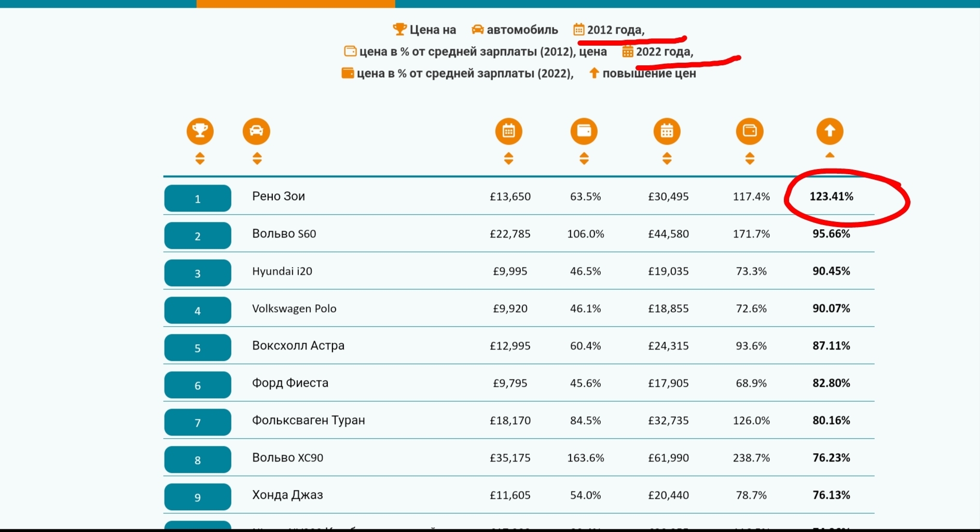The width and height of the screenshot is (980, 532).
Task: Toggle price increase column sort arrow
Action: [x=830, y=156]
